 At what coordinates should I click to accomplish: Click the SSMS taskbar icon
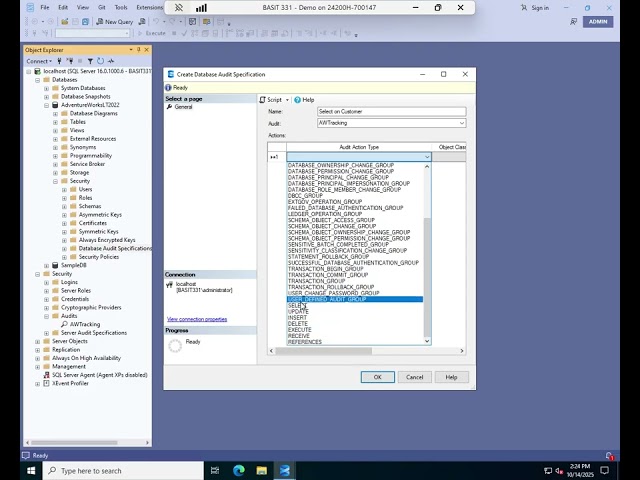point(284,471)
